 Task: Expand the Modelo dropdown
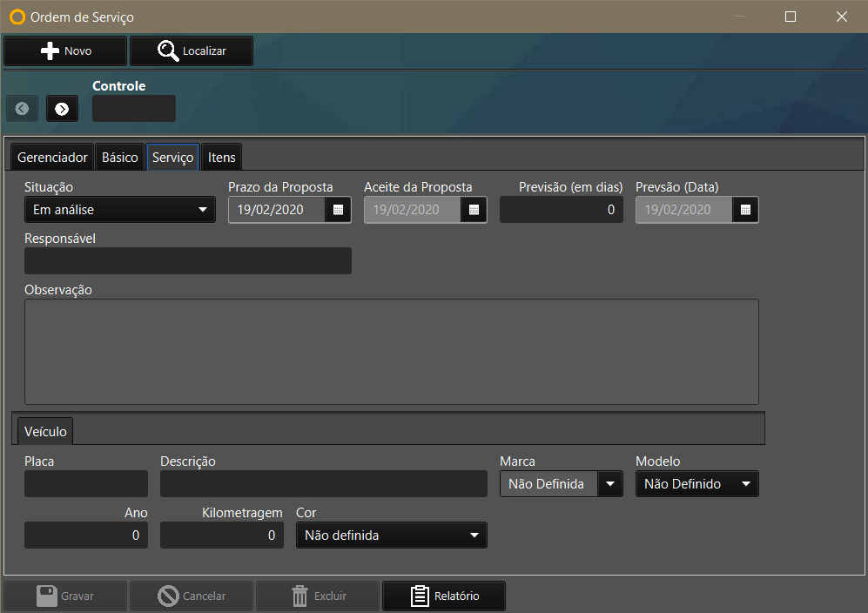click(x=697, y=484)
